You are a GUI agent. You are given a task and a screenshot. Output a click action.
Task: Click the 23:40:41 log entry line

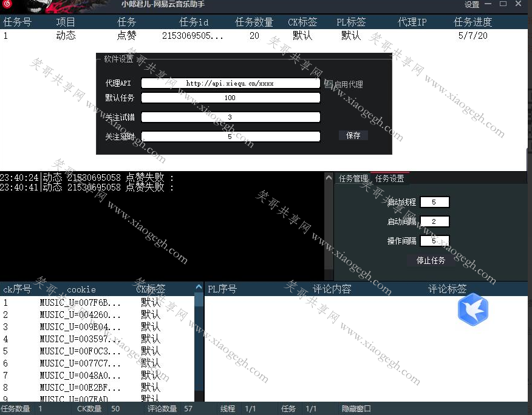click(87, 187)
